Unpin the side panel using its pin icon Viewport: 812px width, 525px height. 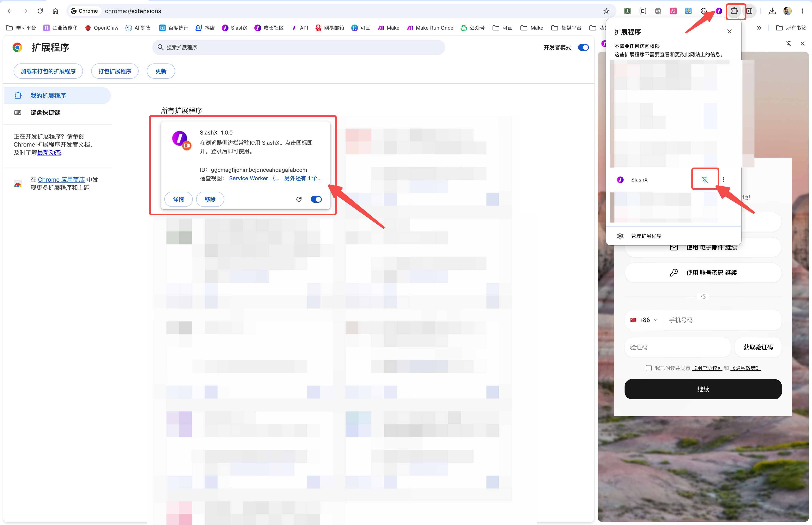tap(789, 44)
